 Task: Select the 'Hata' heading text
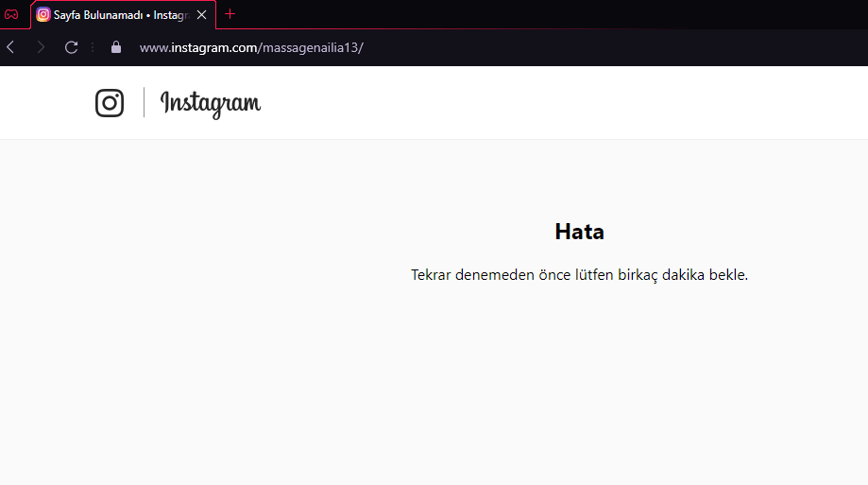[x=579, y=232]
